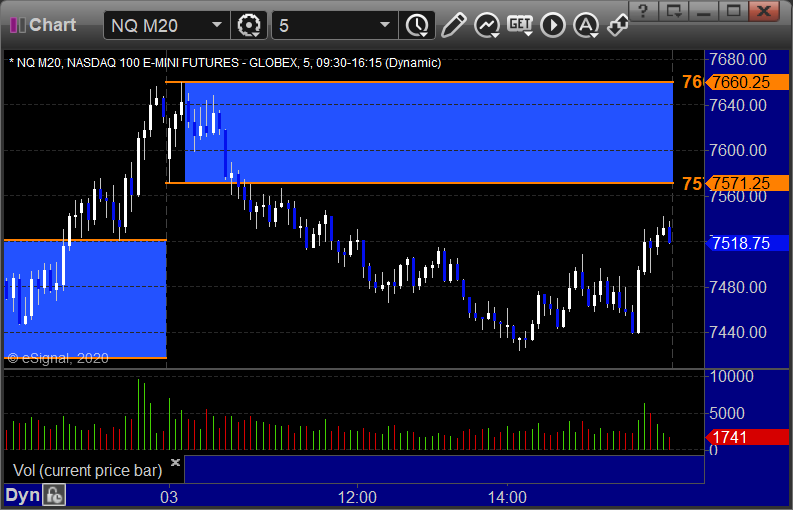Image resolution: width=793 pixels, height=510 pixels.
Task: Click the 14:00 time axis label
Action: point(507,497)
